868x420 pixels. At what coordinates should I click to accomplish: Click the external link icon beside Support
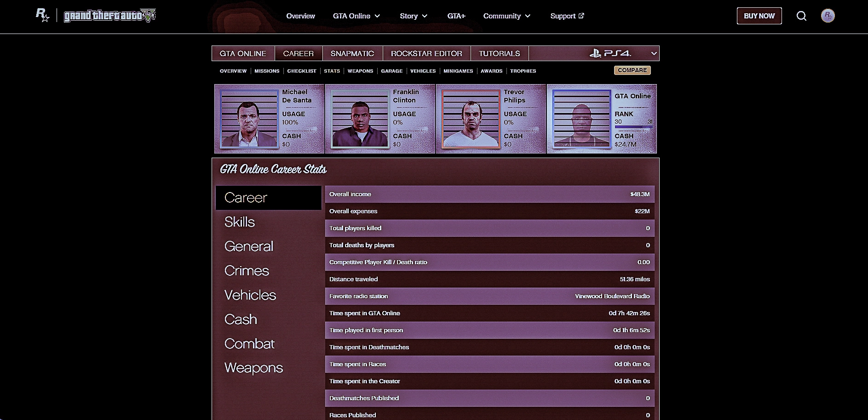pos(581,16)
